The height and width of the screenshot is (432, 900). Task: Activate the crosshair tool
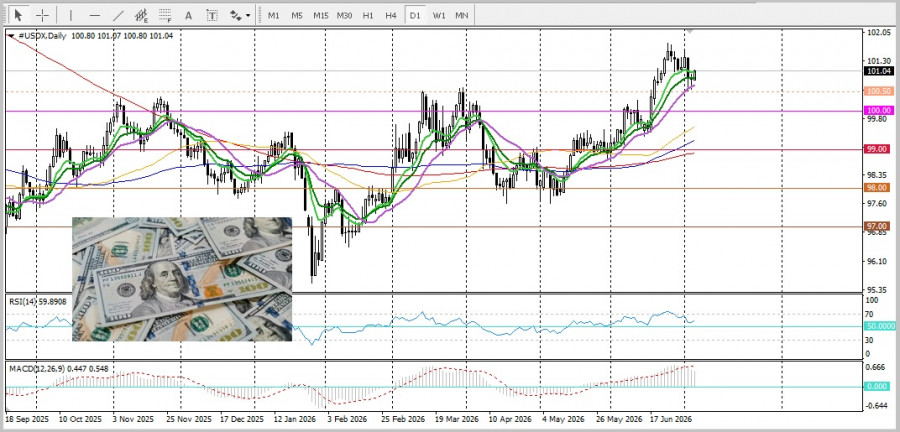[x=42, y=15]
